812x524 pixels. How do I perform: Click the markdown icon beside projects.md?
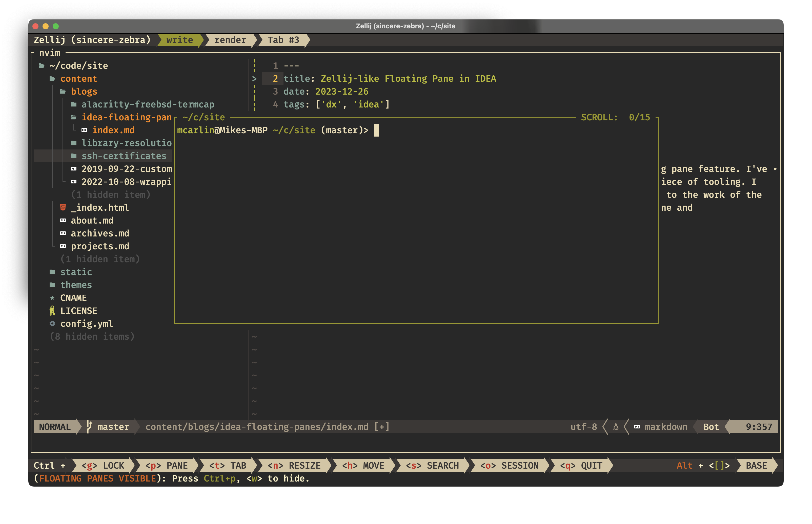pyautogui.click(x=63, y=246)
